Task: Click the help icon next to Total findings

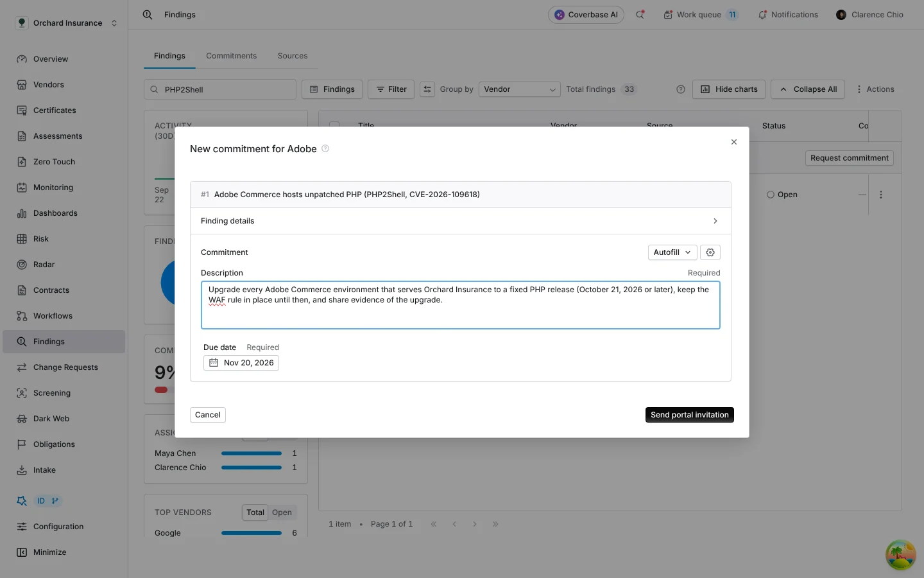Action: 681,89
